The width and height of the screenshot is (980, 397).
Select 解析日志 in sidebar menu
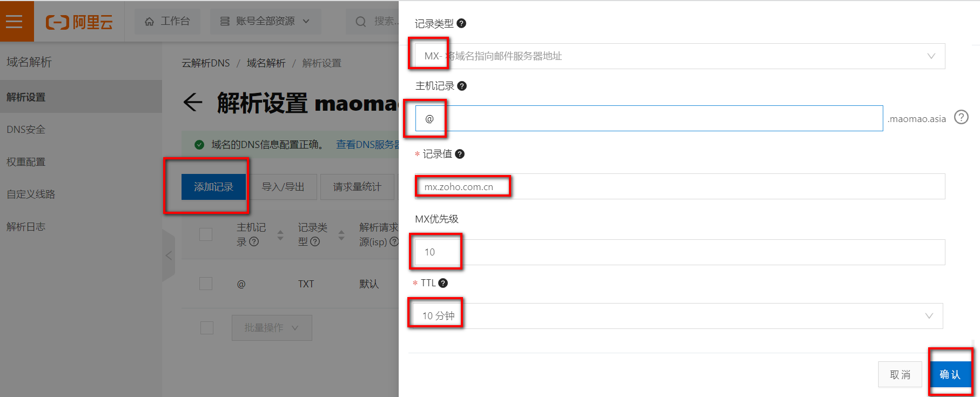click(x=26, y=227)
